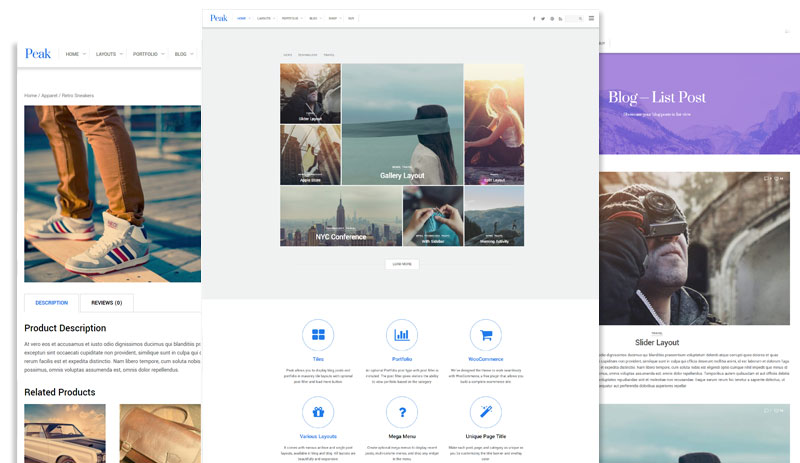Image resolution: width=800 pixels, height=463 pixels.
Task: Click the search magnifier icon in center header
Action: [580, 18]
